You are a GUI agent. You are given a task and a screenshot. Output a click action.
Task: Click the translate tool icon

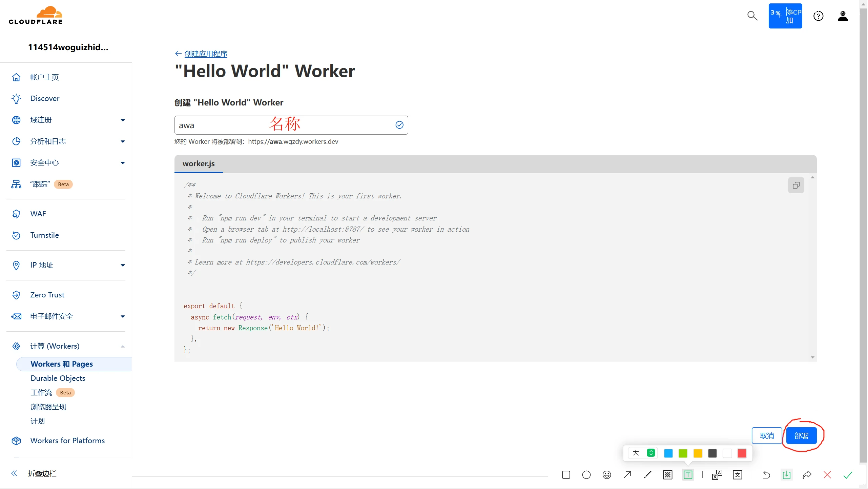717,475
